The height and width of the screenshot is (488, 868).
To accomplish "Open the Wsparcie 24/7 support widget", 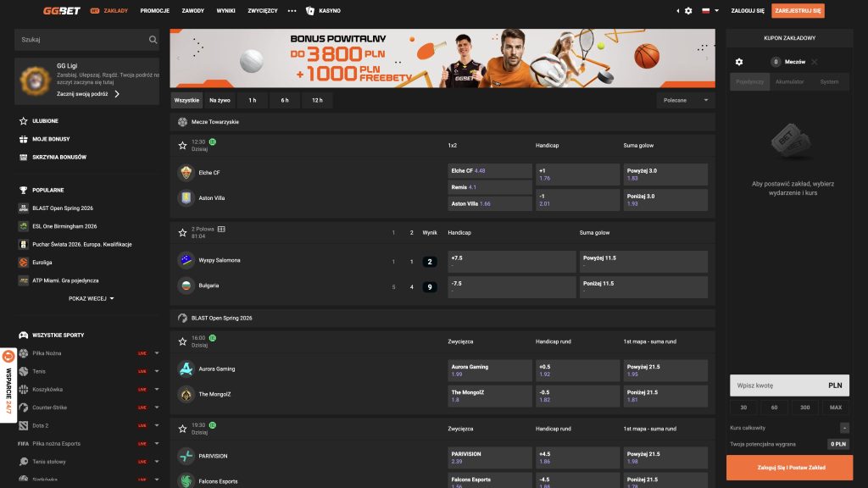I will 8,385.
